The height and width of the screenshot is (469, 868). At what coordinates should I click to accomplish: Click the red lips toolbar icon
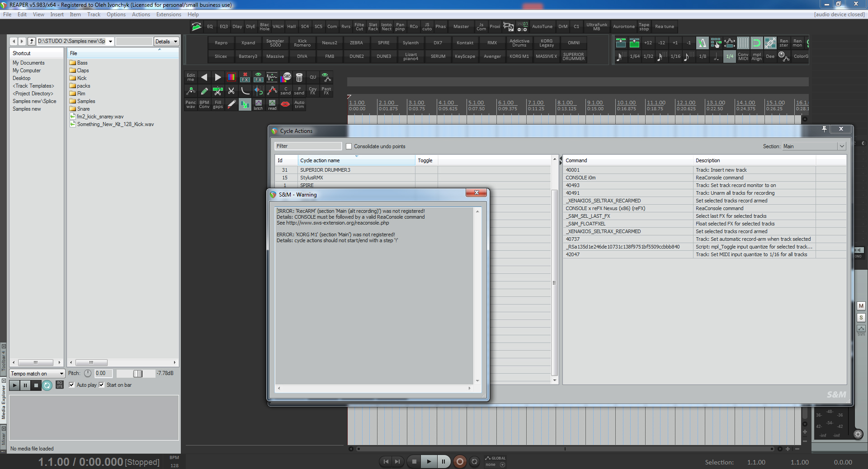[285, 104]
